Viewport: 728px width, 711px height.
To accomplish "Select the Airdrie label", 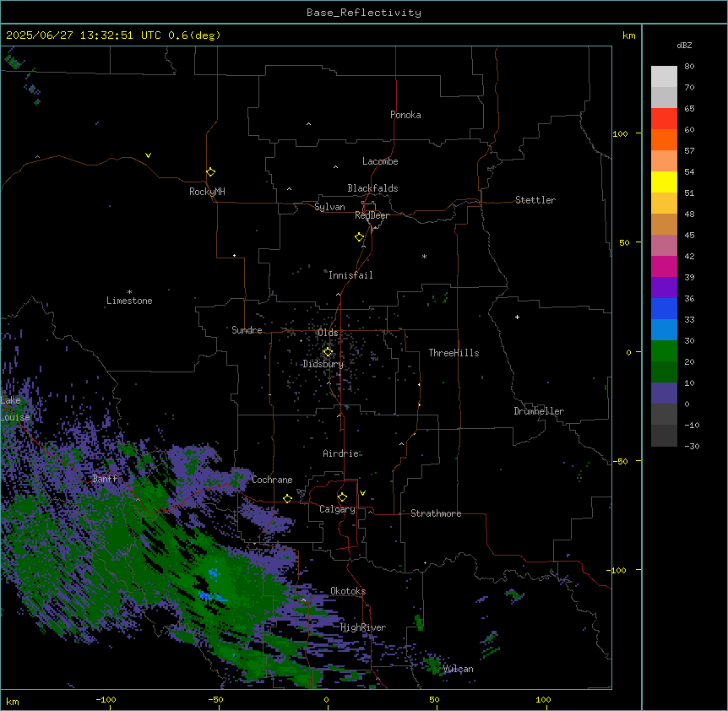I will coord(340,453).
